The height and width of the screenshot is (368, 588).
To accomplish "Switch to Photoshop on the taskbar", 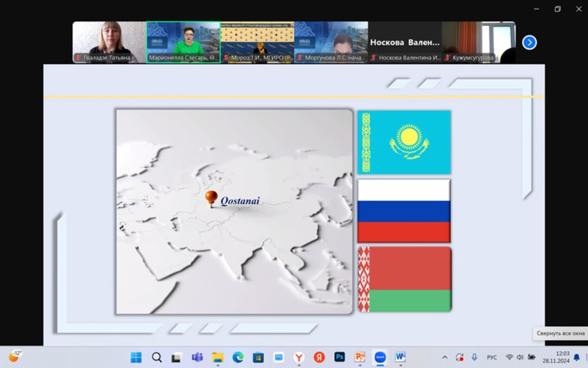I will (340, 357).
